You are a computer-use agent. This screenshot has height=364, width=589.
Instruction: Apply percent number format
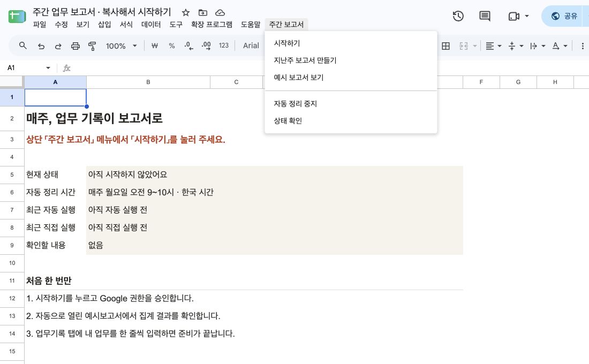click(172, 46)
